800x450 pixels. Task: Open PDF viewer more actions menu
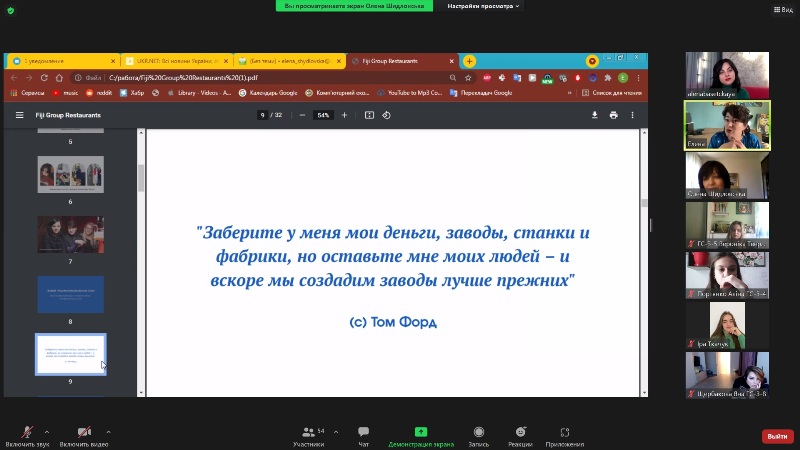click(x=632, y=115)
